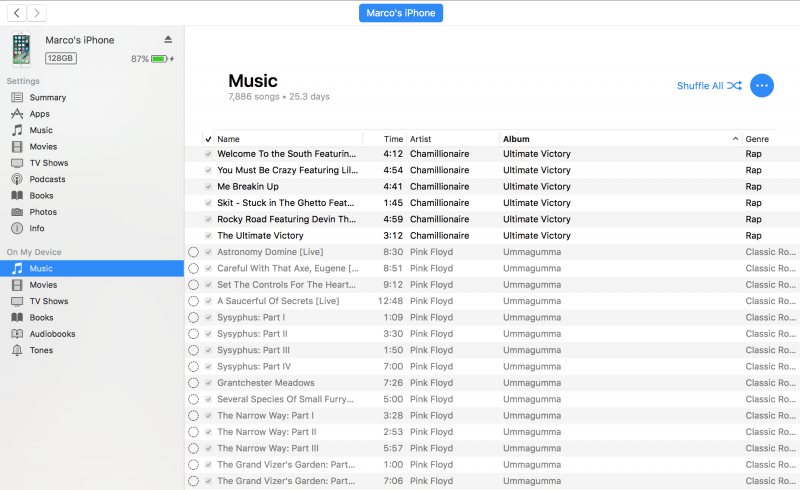Click the iPhone device thumbnail
800x490 pixels.
click(x=21, y=49)
